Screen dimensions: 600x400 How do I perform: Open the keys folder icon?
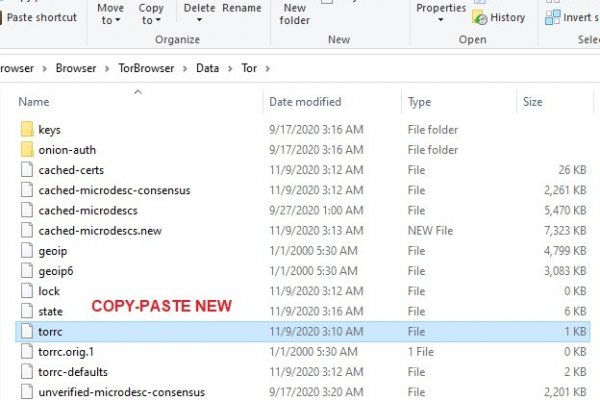tap(26, 130)
